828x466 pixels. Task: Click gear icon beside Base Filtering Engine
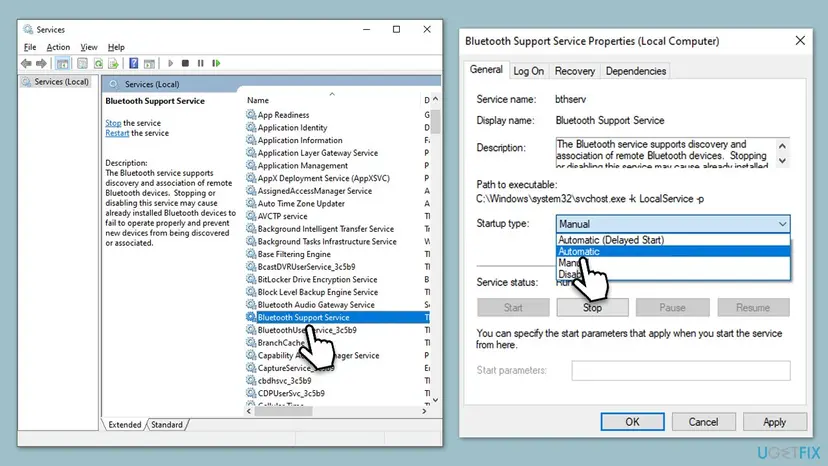click(x=251, y=254)
